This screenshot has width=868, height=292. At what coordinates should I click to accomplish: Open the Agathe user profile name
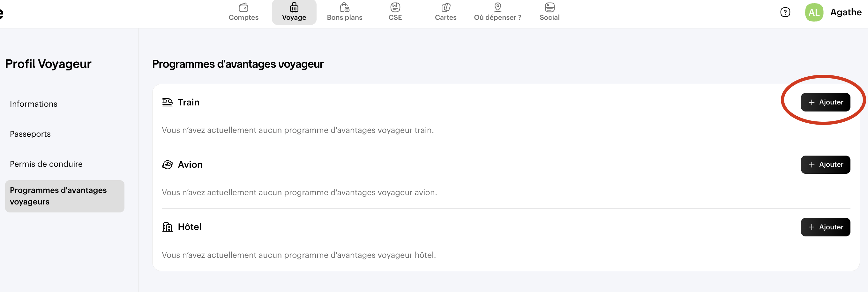845,12
